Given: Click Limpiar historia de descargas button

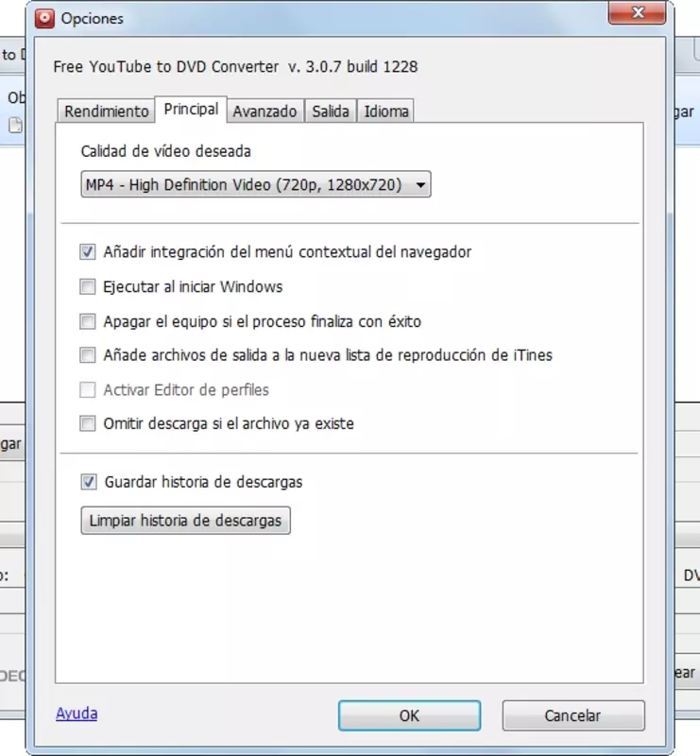Looking at the screenshot, I should pos(185,521).
